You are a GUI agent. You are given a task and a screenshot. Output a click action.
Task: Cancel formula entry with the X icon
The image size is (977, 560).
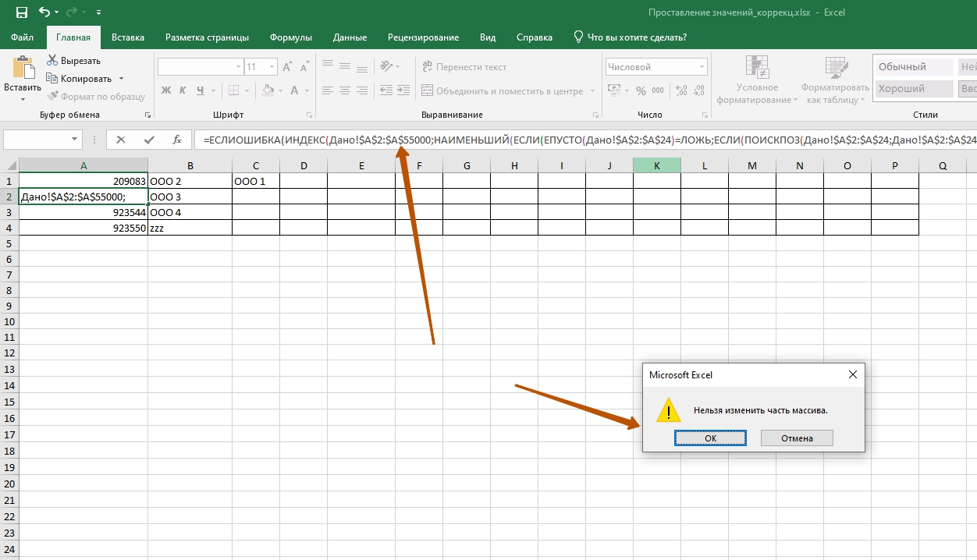[x=121, y=140]
